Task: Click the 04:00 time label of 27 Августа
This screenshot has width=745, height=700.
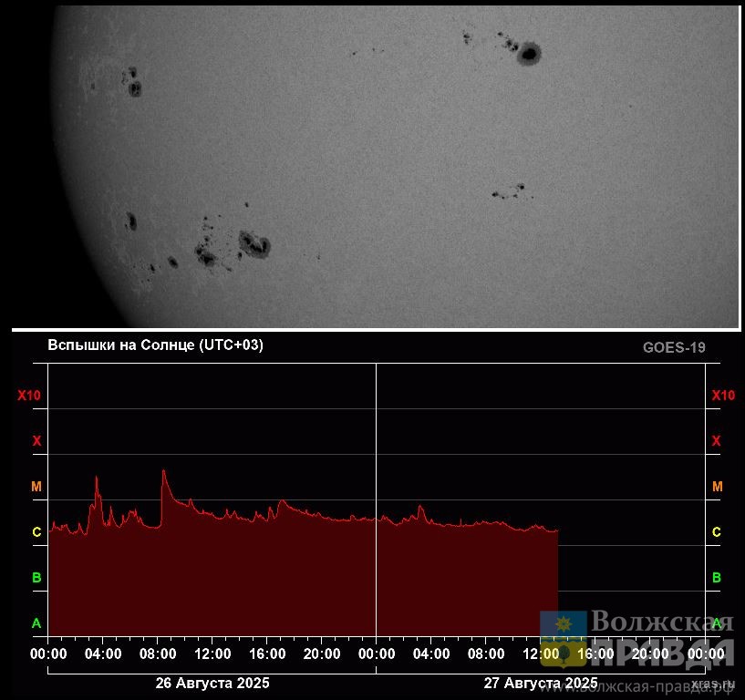Action: point(431,654)
